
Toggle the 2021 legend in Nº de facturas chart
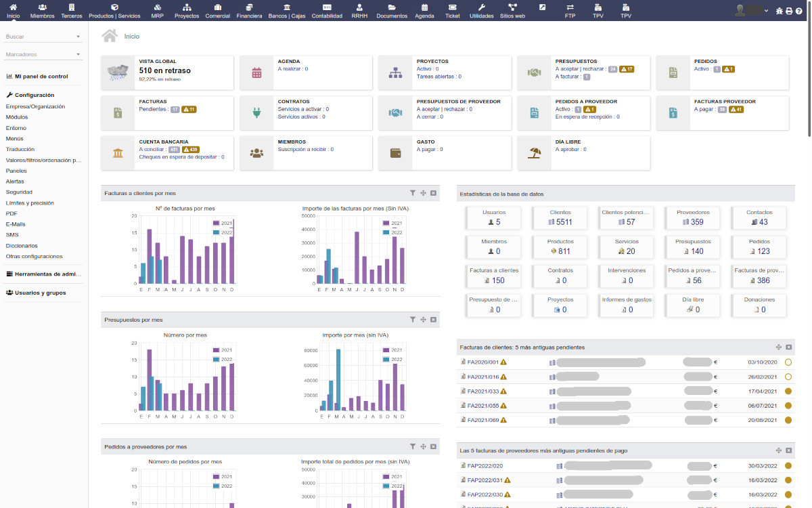(223, 223)
